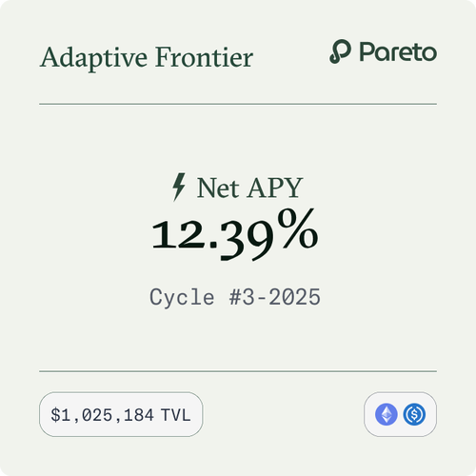476x476 pixels.
Task: Click the Ethereum network icon
Action: [387, 414]
